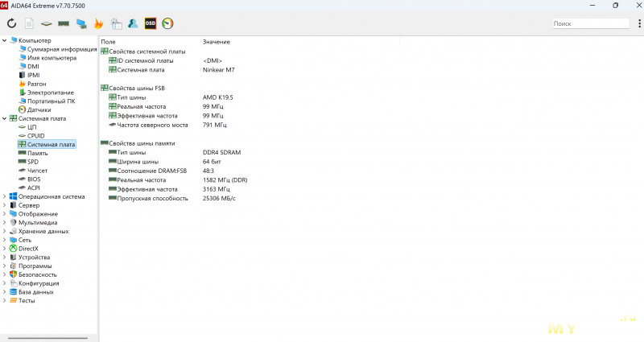Expand the DirectX tree node
The image size is (644, 342).
[x=5, y=249]
